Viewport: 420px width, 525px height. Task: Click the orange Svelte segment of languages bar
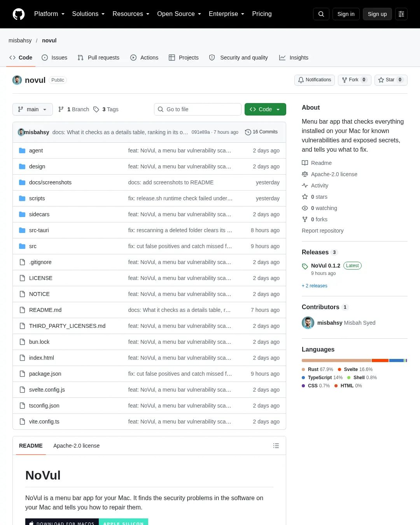point(380,360)
